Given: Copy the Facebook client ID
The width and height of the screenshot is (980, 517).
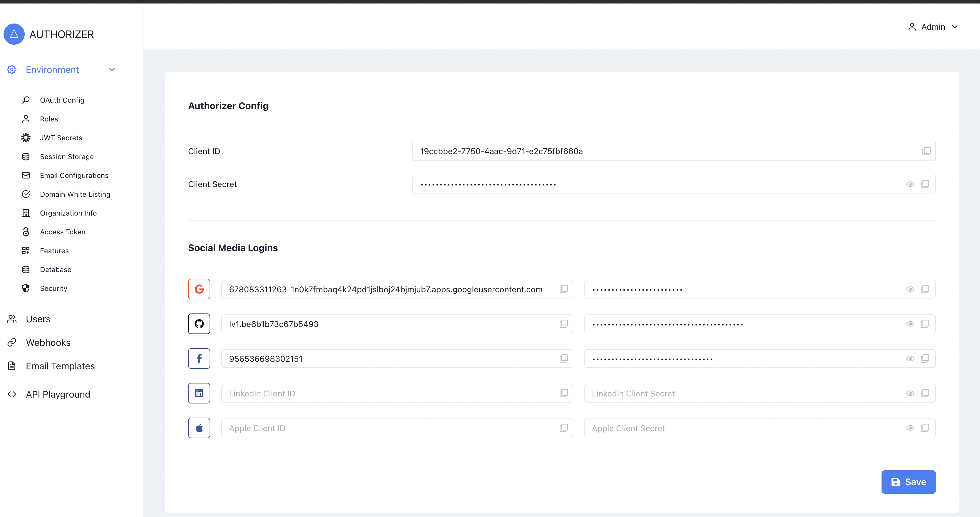Looking at the screenshot, I should click(x=563, y=358).
